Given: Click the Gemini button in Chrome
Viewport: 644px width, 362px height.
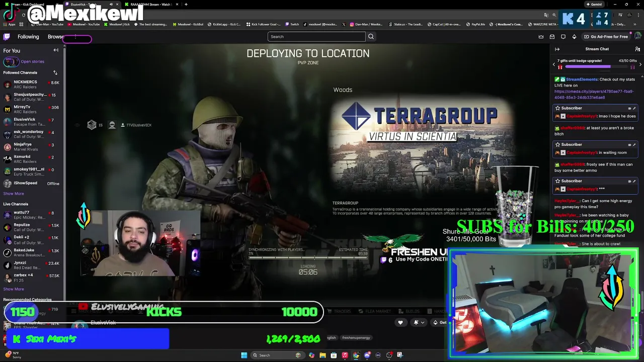Looking at the screenshot, I should [594, 5].
